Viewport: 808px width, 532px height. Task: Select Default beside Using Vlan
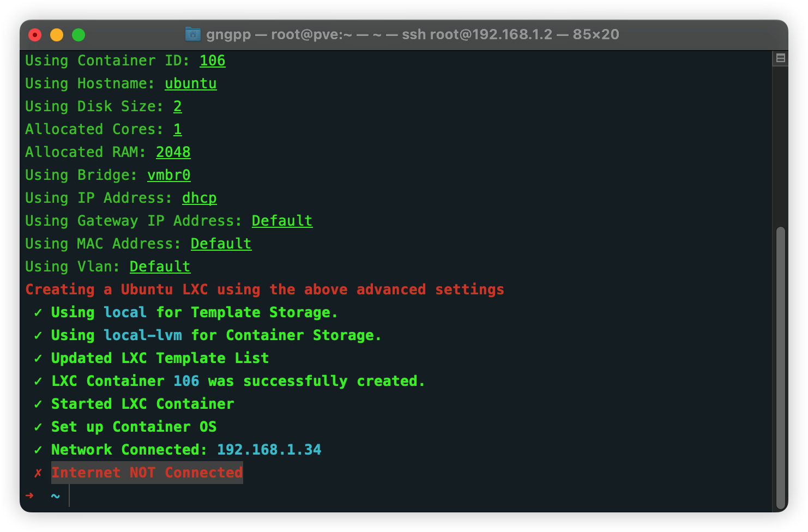coord(160,267)
